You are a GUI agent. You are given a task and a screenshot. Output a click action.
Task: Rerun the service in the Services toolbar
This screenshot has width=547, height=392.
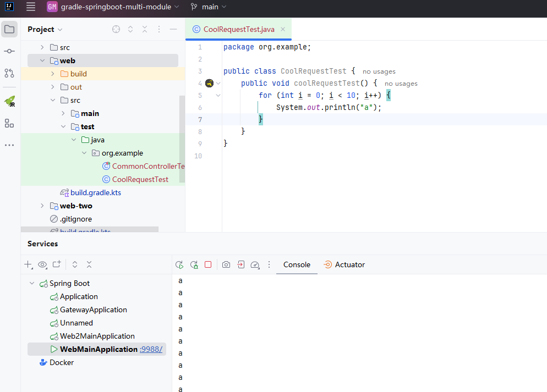click(x=179, y=264)
